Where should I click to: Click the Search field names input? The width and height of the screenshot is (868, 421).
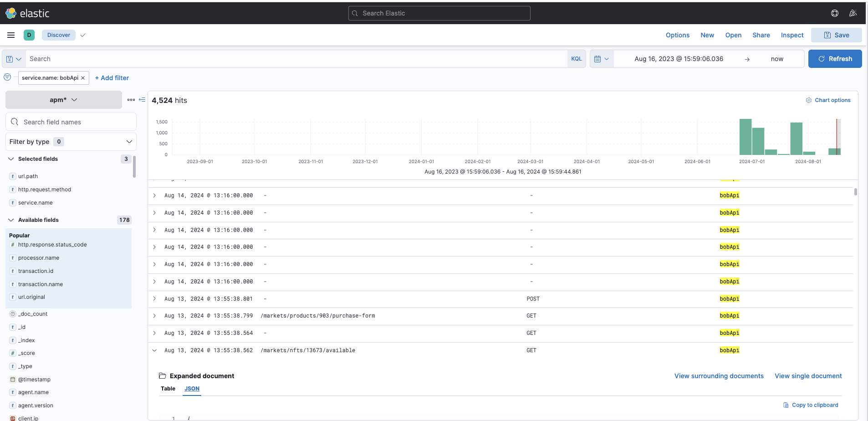pyautogui.click(x=71, y=122)
